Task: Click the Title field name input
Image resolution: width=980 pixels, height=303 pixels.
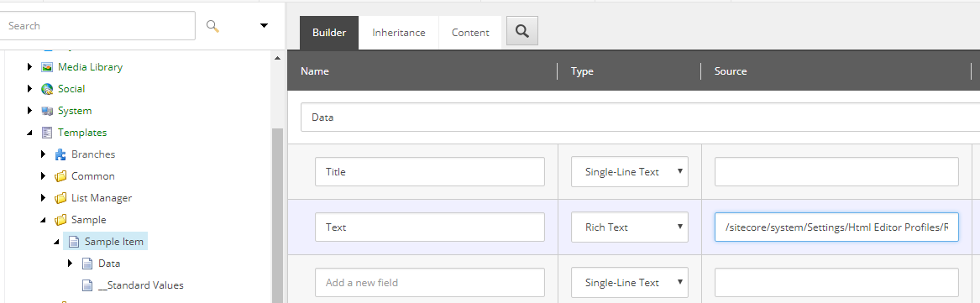Action: click(430, 172)
